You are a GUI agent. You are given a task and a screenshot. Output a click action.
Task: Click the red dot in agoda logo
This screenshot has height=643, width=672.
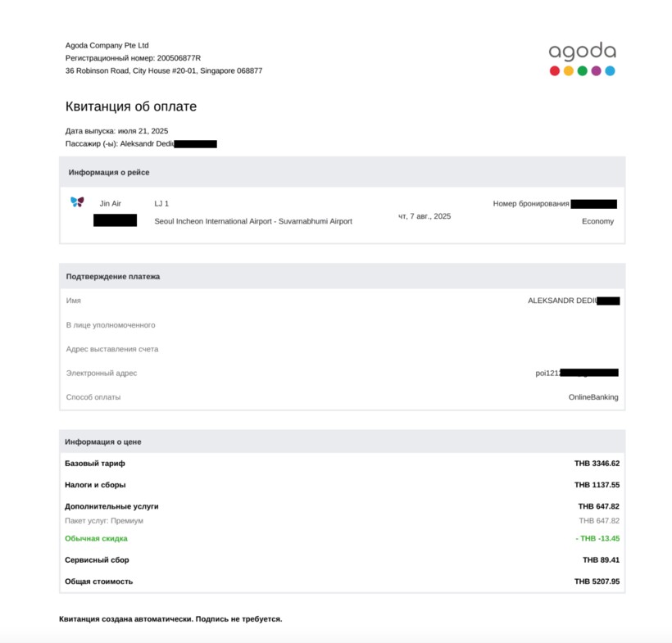(x=555, y=71)
